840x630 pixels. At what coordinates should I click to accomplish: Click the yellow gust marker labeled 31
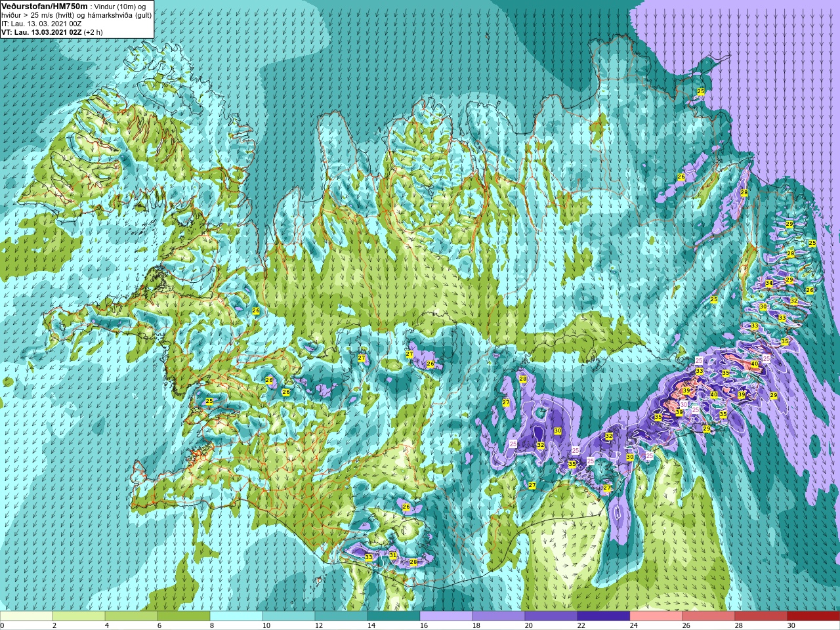(x=393, y=555)
